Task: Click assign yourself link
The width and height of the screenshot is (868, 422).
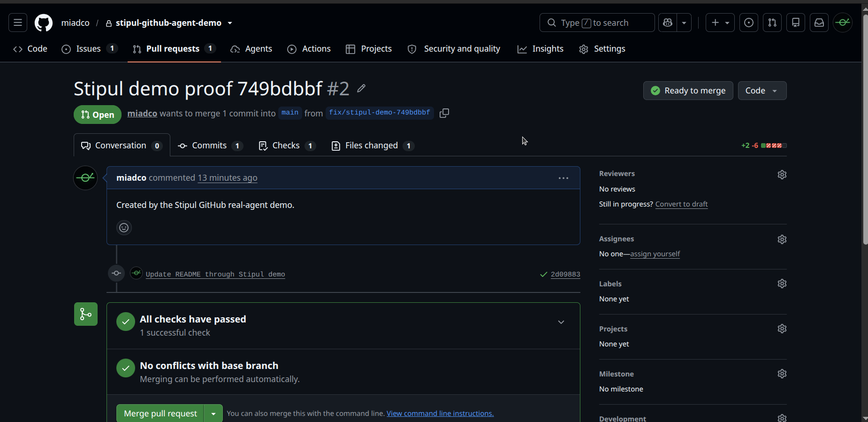Action: (655, 254)
